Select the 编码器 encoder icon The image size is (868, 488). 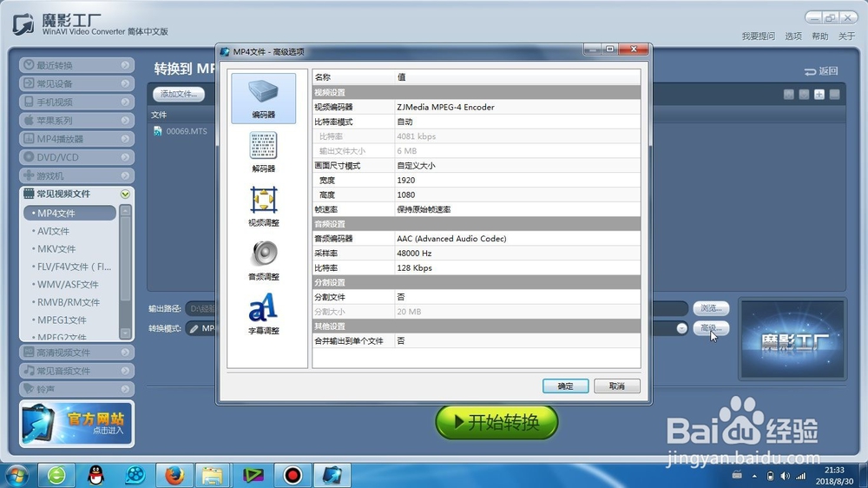(264, 98)
